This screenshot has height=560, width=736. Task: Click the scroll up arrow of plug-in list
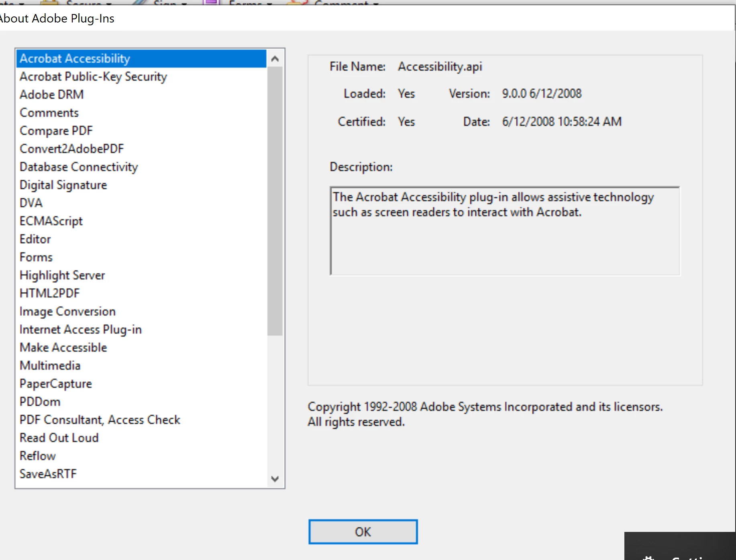pos(275,59)
